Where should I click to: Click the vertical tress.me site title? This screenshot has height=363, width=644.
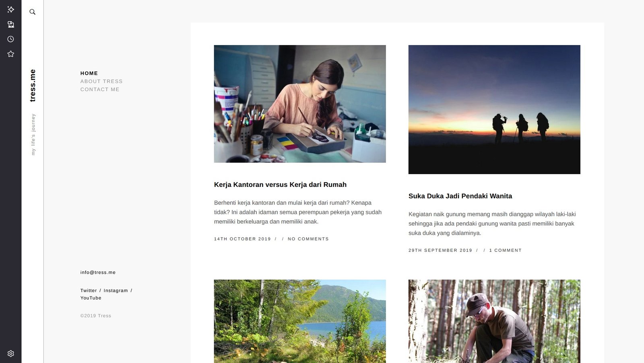33,85
